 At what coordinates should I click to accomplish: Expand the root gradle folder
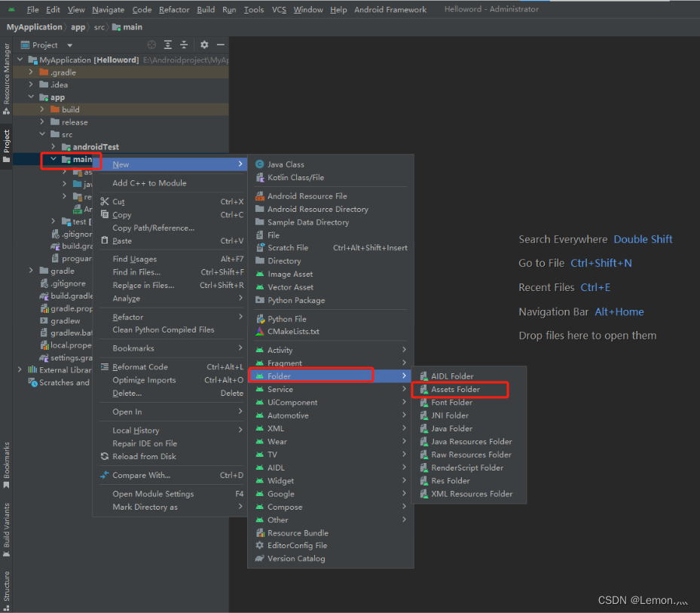point(31,271)
